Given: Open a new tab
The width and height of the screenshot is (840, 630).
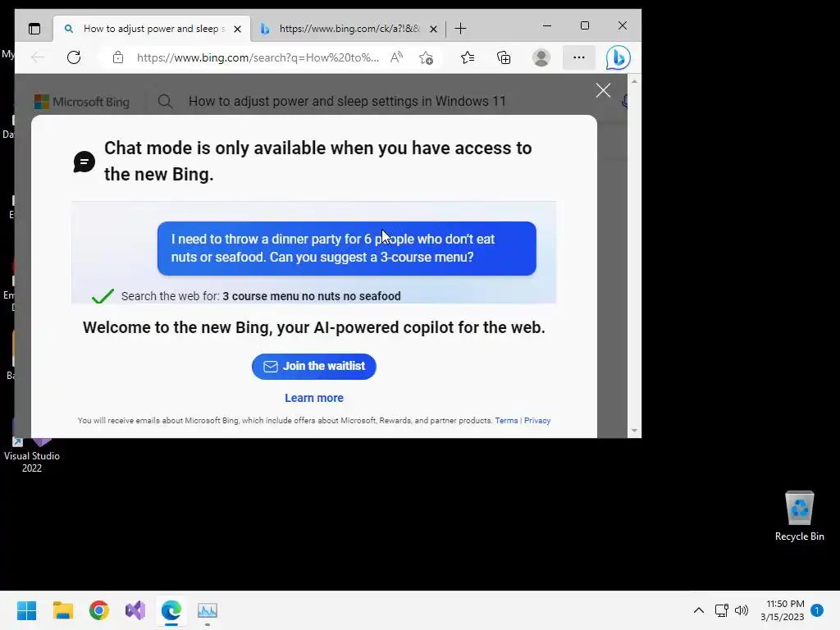Looking at the screenshot, I should point(460,29).
